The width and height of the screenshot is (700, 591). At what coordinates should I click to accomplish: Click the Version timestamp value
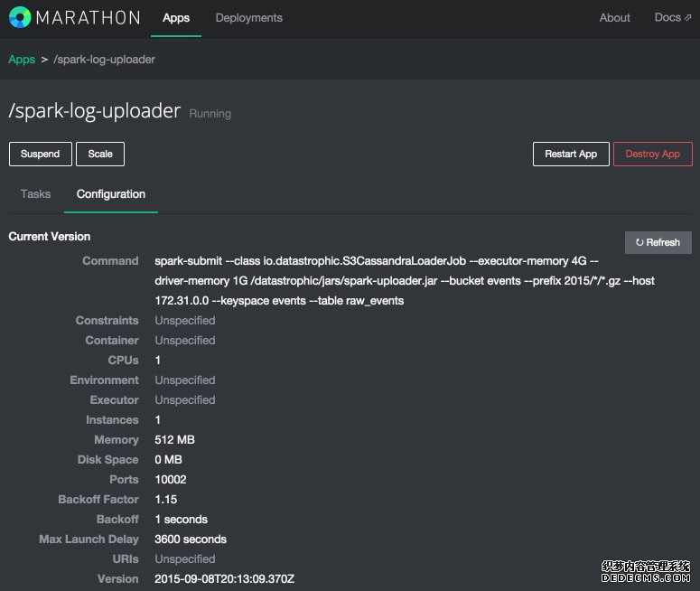(x=223, y=578)
